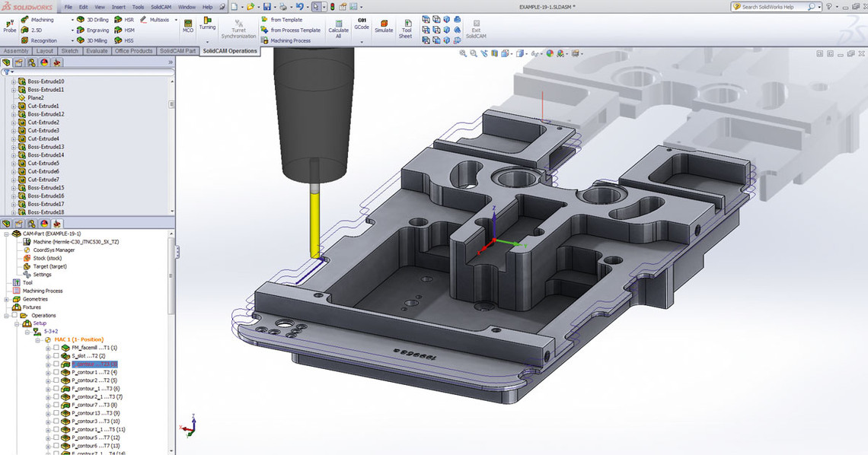Check the FM_facemill operation checkbox

(x=56, y=348)
